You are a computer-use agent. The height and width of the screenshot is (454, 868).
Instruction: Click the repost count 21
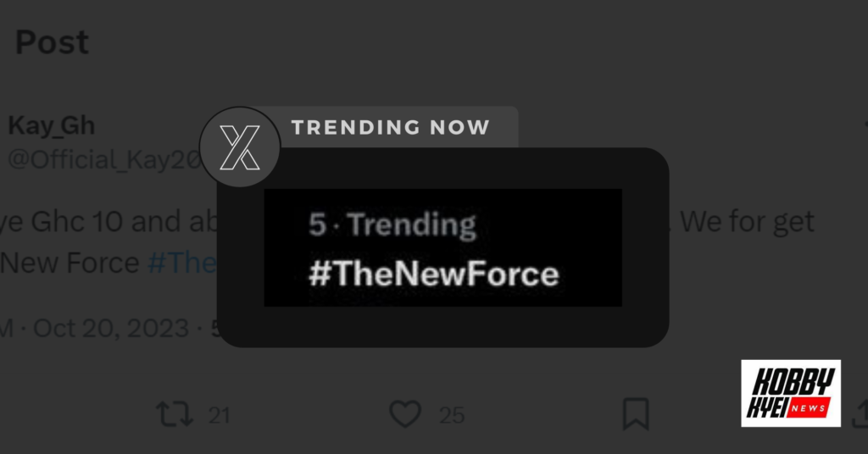click(x=220, y=415)
